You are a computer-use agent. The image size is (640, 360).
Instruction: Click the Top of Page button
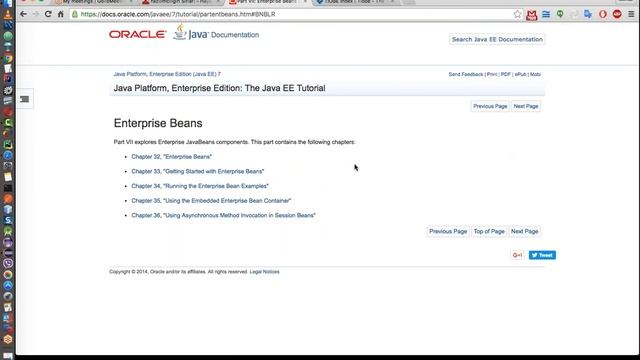[489, 231]
